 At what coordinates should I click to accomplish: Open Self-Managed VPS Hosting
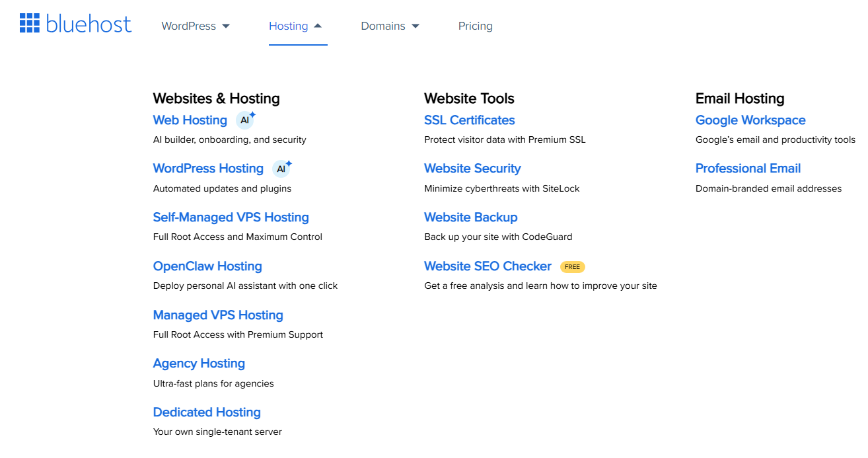[x=231, y=217]
